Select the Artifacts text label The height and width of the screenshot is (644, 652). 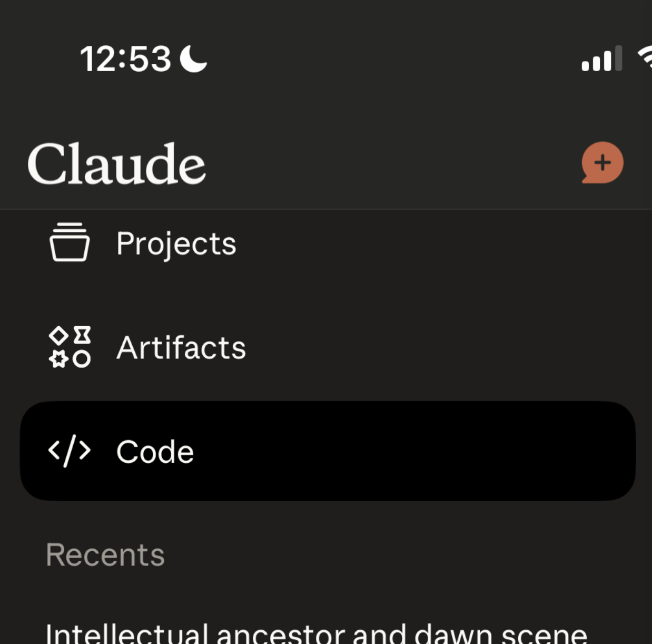click(181, 348)
